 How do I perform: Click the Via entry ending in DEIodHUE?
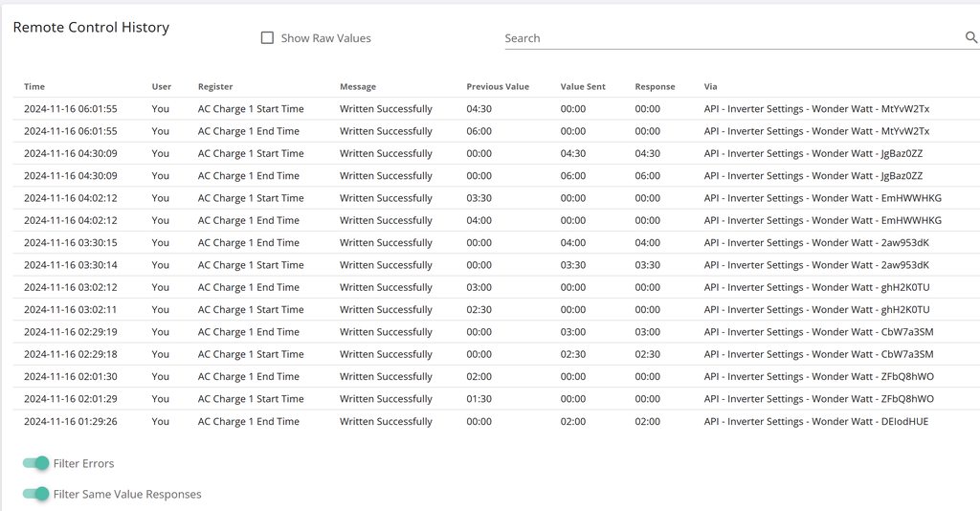(x=815, y=421)
